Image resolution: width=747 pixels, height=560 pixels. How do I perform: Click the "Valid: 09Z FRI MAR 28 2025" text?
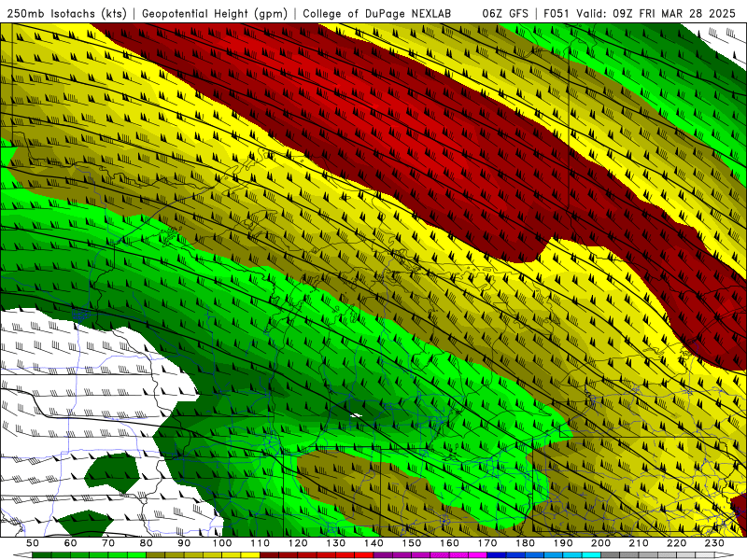coord(656,13)
